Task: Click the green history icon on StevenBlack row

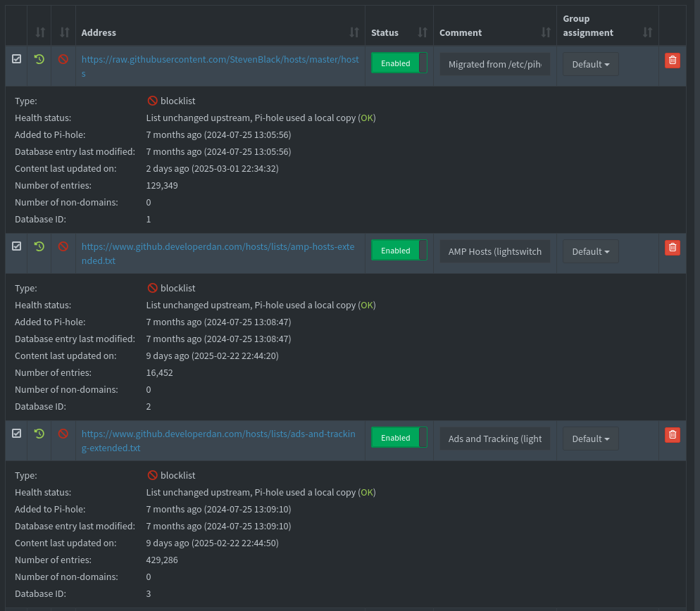Action: [39, 60]
